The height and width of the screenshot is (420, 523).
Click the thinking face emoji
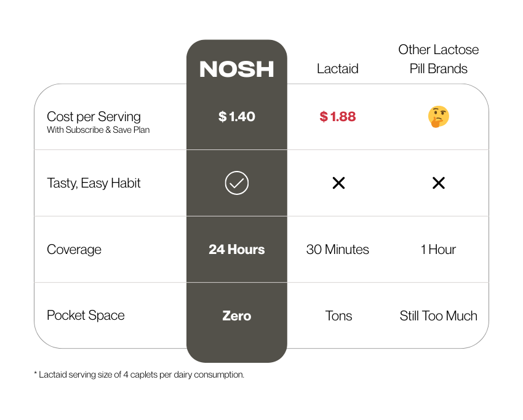[x=438, y=117]
